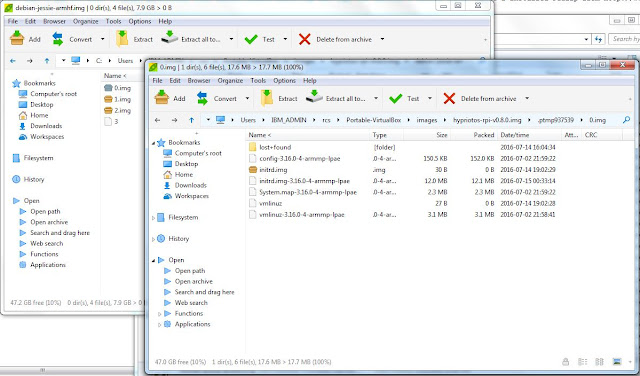The width and height of the screenshot is (640, 376).
Task: Click Delete from archive X in back window
Action: pos(305,39)
